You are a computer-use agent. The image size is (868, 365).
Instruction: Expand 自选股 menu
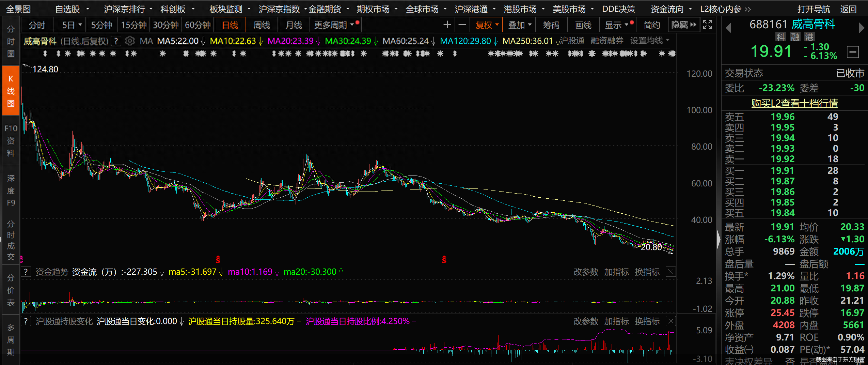point(72,9)
